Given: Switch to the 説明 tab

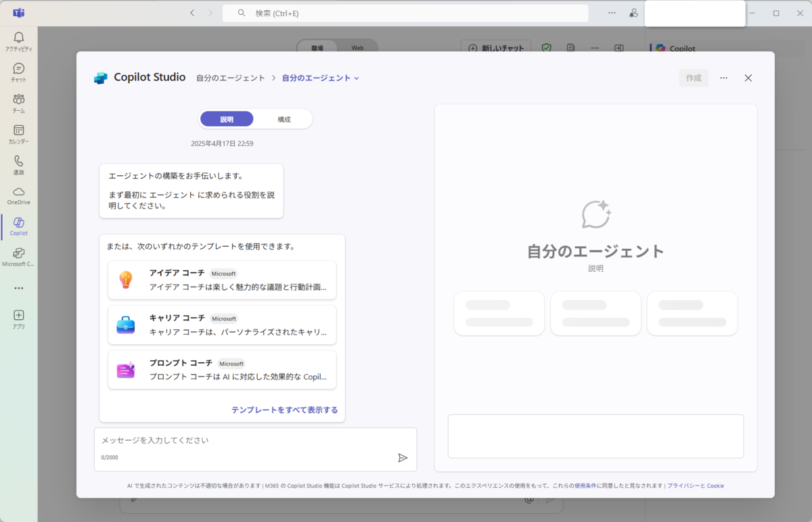Looking at the screenshot, I should pyautogui.click(x=227, y=119).
